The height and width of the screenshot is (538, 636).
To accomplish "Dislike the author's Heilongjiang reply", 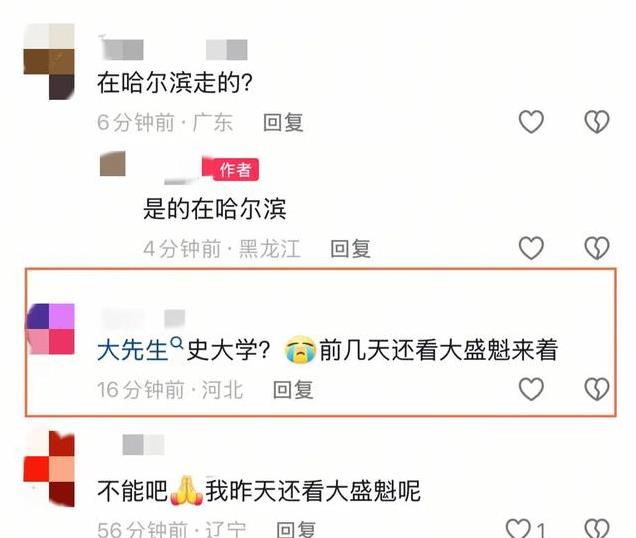I will coord(597,247).
